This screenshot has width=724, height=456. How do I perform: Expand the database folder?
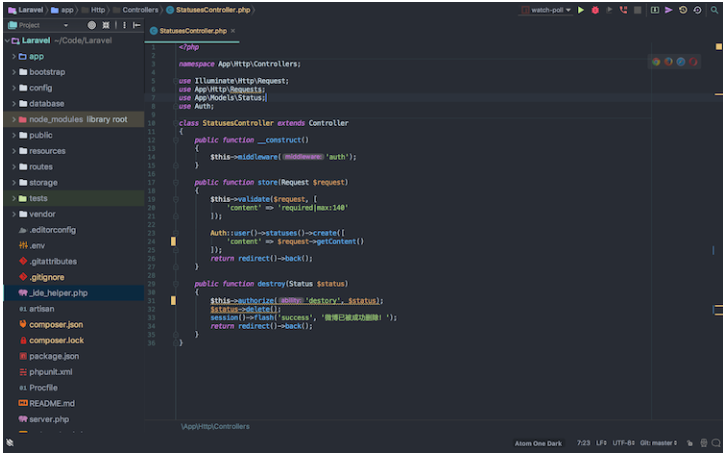(x=14, y=103)
